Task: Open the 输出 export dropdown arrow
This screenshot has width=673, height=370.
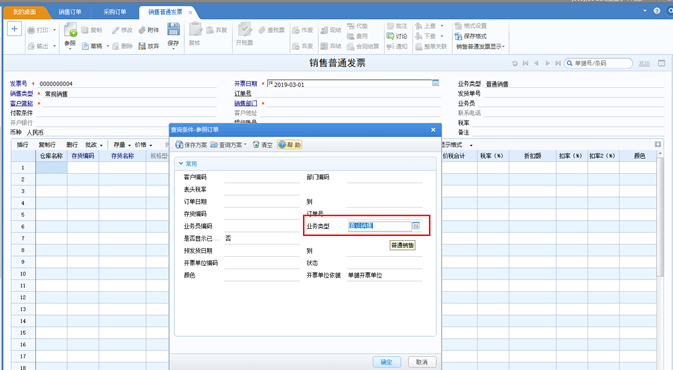Action: coord(55,46)
